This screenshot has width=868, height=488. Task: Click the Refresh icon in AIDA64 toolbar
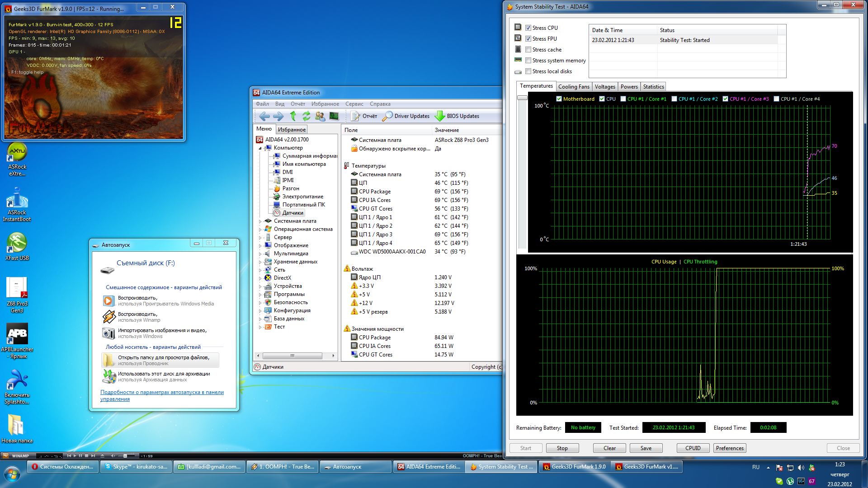[x=307, y=116]
